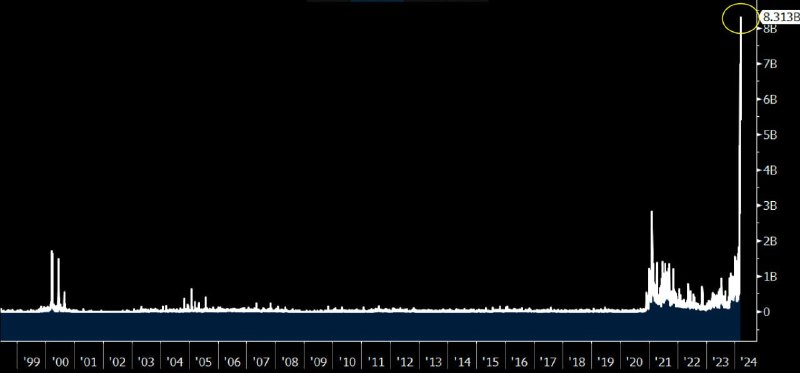Select the '20 year label
The image size is (800, 373).
tap(635, 362)
